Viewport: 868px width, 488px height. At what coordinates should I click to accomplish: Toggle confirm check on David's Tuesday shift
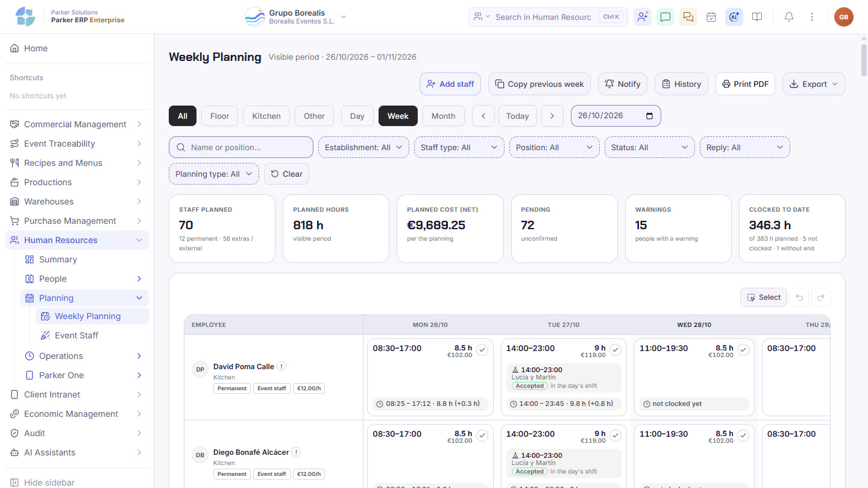pos(615,350)
